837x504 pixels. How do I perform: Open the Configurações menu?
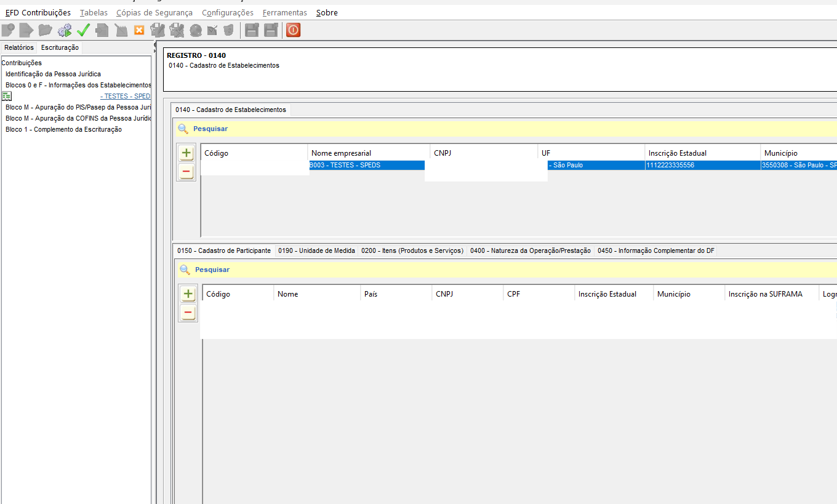pyautogui.click(x=228, y=12)
